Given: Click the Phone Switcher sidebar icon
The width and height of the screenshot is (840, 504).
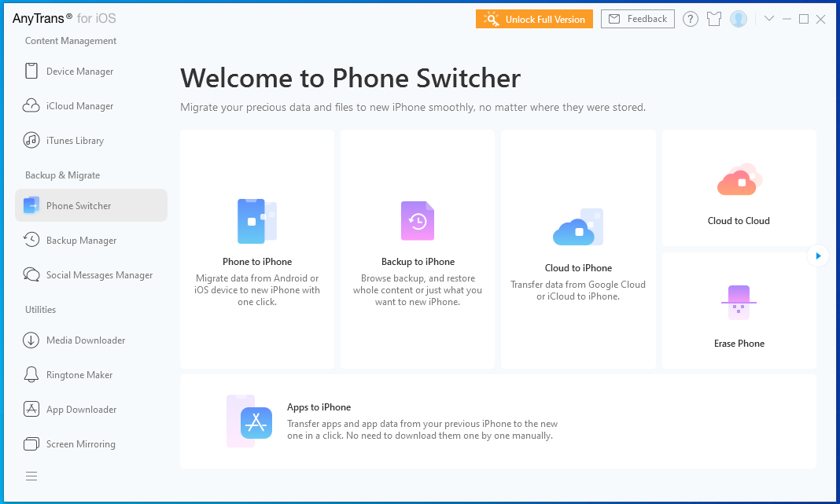Looking at the screenshot, I should pos(31,205).
